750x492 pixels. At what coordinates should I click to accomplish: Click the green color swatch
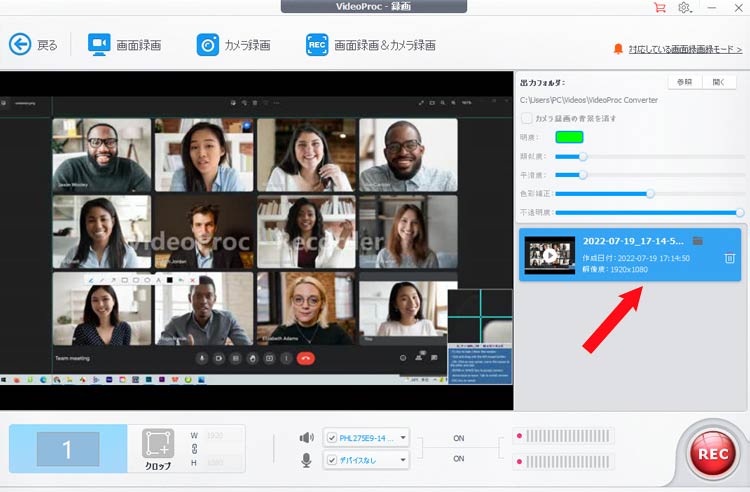pos(569,137)
